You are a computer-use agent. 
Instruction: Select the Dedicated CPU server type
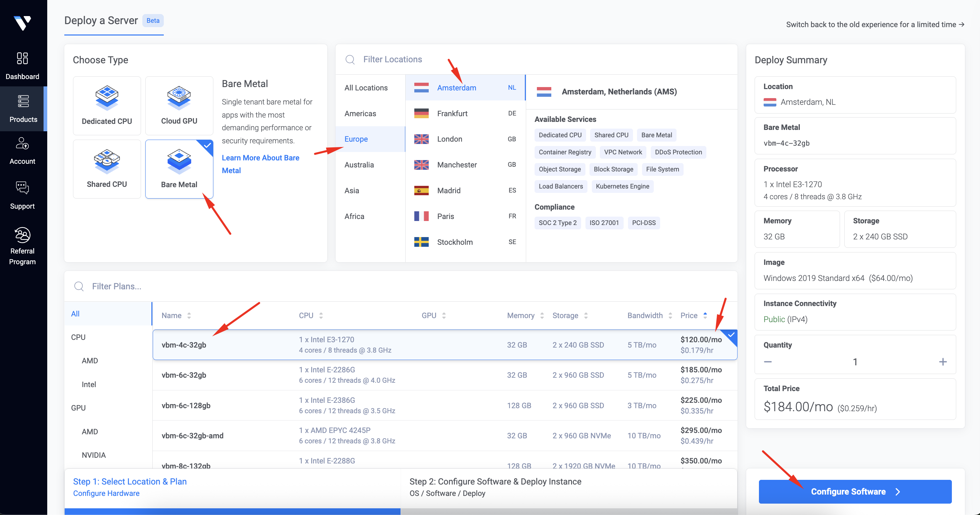(107, 106)
